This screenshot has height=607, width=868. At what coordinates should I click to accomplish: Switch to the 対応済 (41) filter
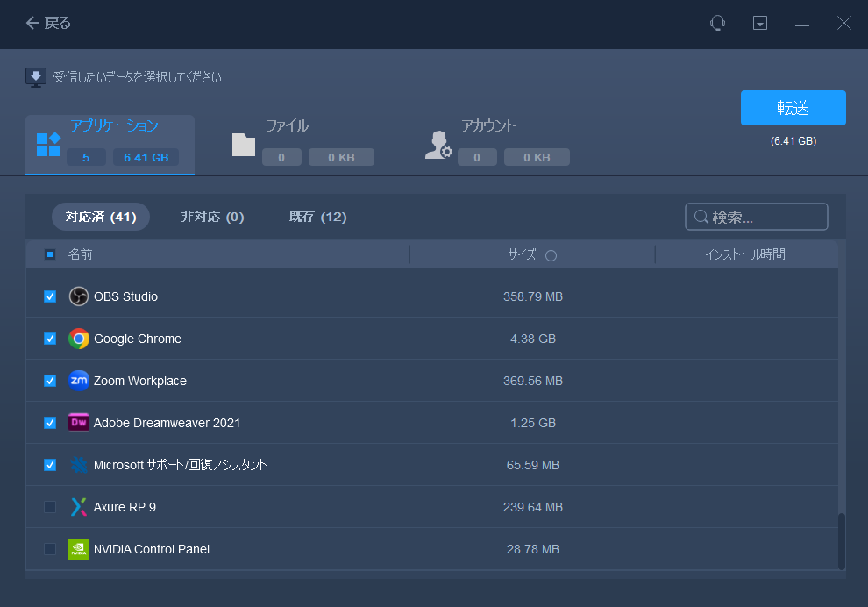(101, 217)
